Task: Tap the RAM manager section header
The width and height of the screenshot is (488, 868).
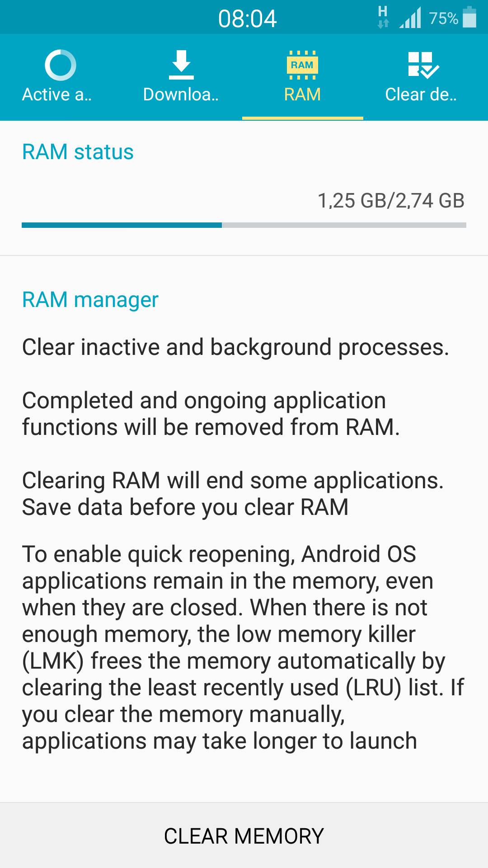Action: [90, 300]
